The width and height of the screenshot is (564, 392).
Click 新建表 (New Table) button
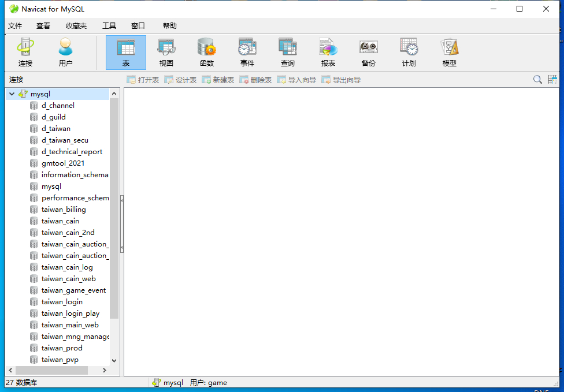click(218, 80)
